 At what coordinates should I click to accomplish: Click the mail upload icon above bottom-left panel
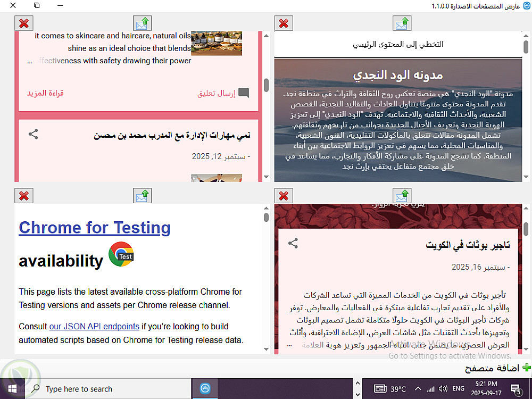[142, 195]
